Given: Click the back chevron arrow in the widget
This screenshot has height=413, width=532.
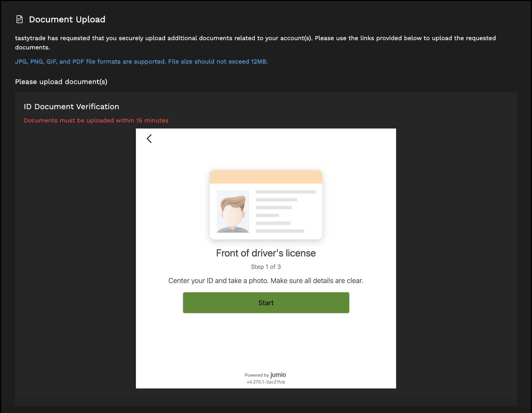Looking at the screenshot, I should click(149, 139).
